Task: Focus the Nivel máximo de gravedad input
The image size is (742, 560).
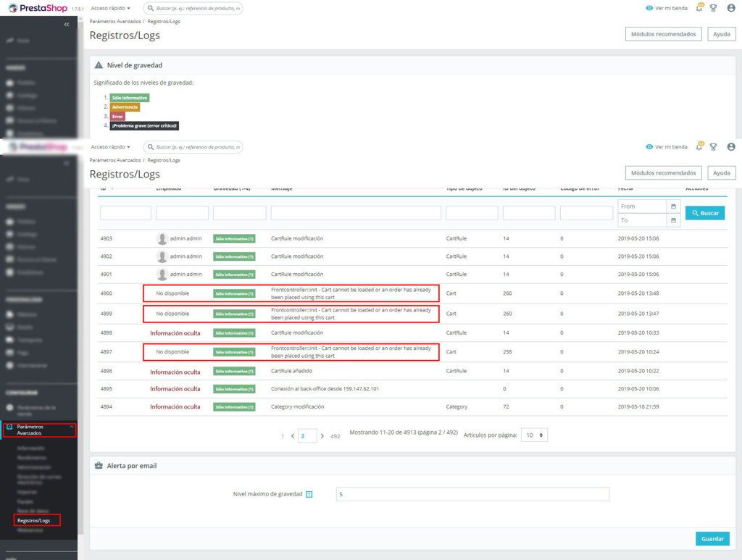Action: point(472,494)
